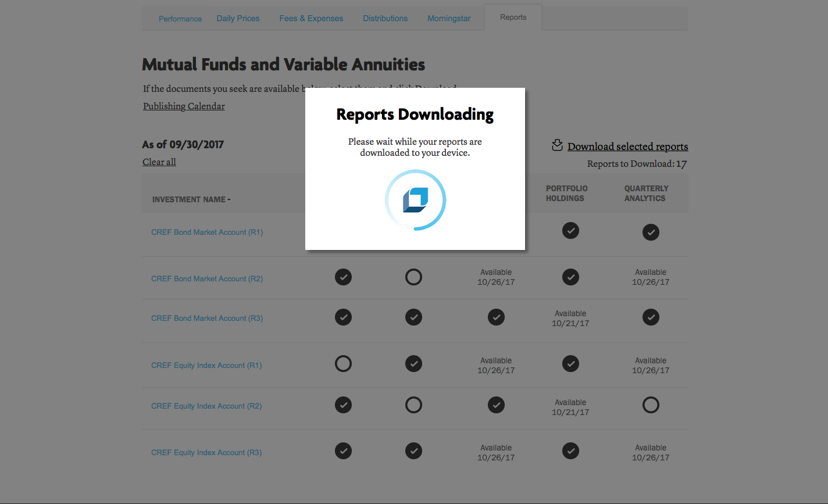Click the spinning logo in Reports Downloading dialog

click(415, 200)
